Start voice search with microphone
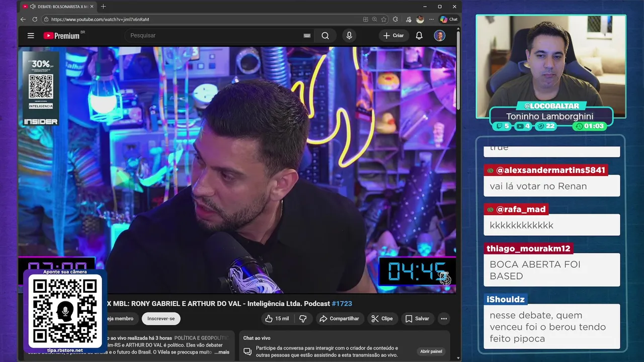 [349, 36]
